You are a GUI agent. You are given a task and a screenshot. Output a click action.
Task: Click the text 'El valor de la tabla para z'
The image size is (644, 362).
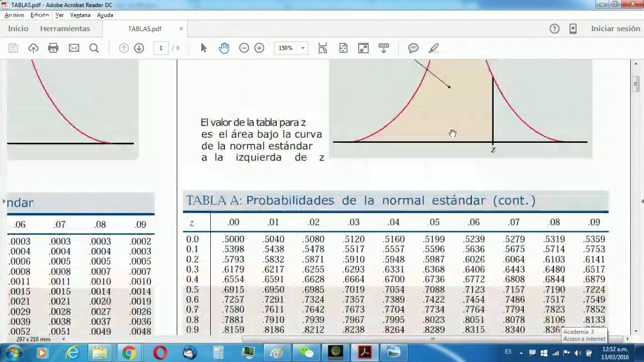[x=253, y=123]
